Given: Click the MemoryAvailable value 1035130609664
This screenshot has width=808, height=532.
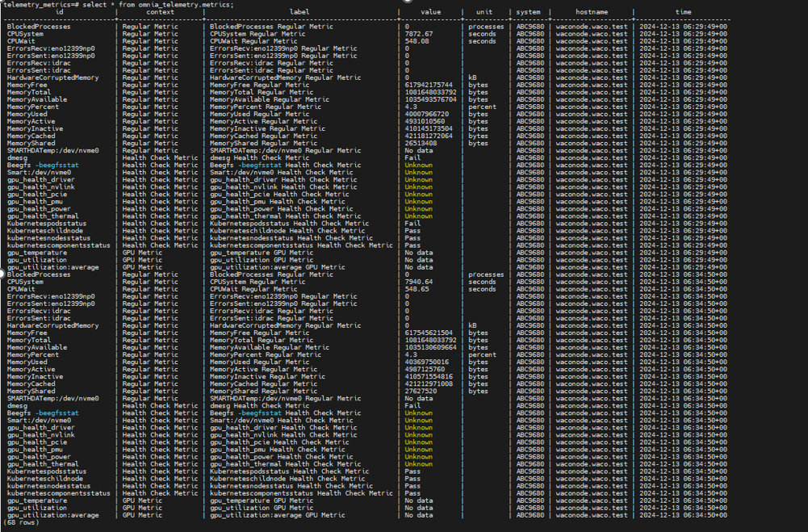Looking at the screenshot, I should 431,347.
